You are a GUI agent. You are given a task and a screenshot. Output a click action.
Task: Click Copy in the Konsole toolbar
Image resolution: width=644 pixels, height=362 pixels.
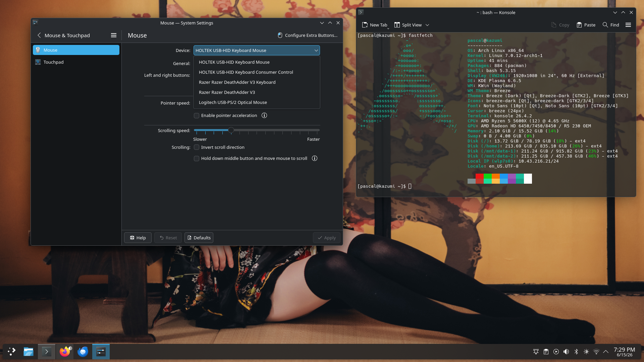(560, 25)
